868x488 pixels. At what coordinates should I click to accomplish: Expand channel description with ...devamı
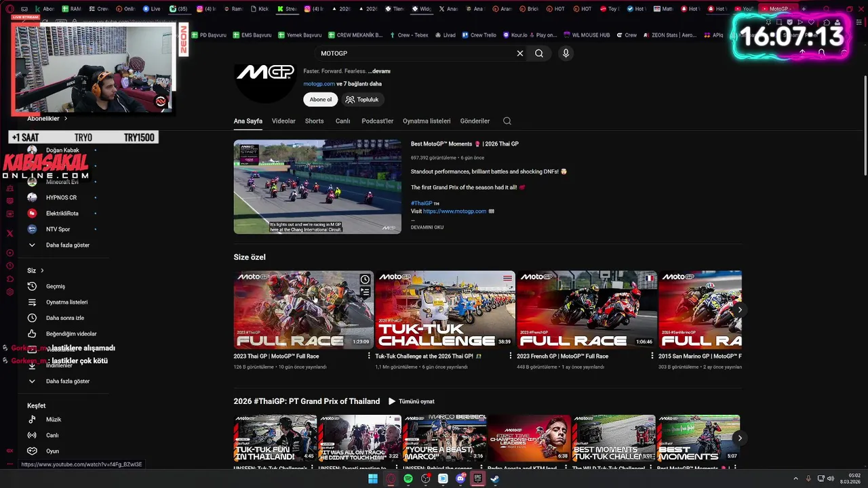(x=379, y=71)
